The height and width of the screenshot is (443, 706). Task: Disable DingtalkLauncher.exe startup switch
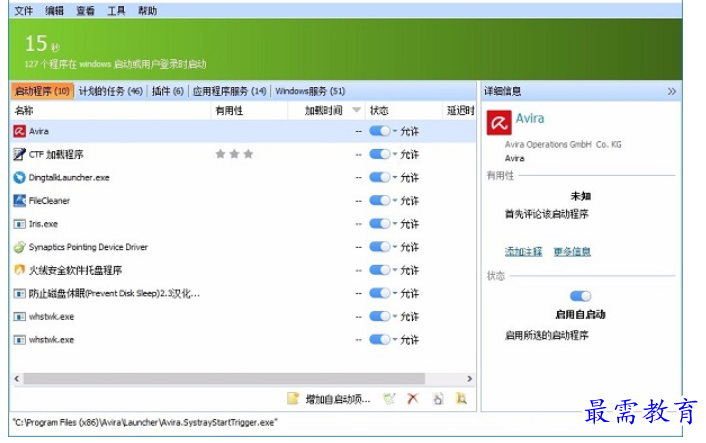coord(380,177)
